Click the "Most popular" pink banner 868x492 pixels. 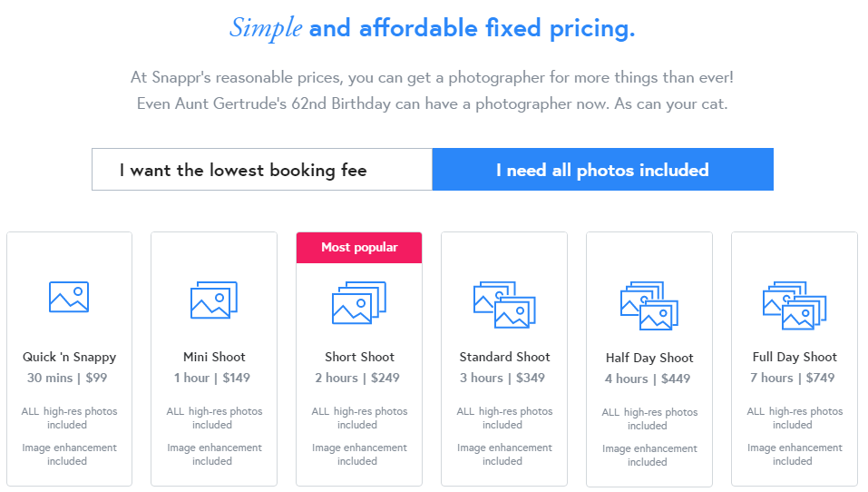tap(359, 248)
